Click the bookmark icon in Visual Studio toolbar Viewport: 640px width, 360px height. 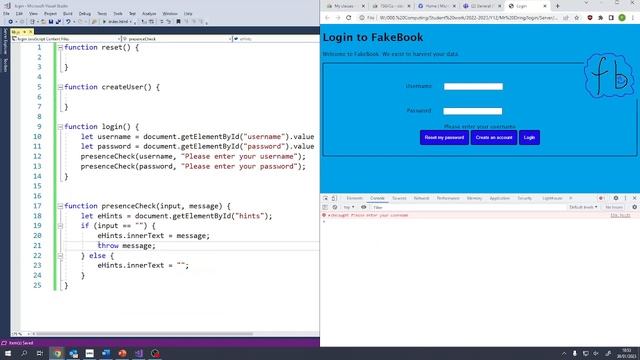[178, 22]
